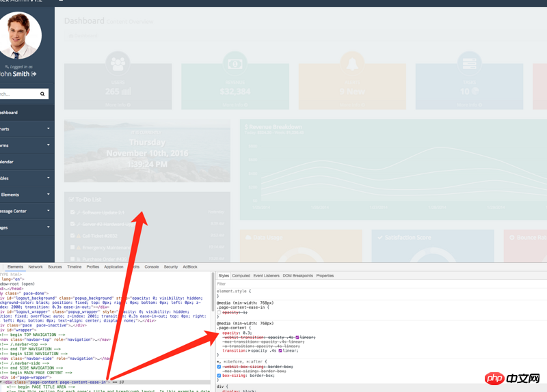Viewport: 547px width, 392px height.
Task: Click the Users group icon tile
Action: [118, 64]
